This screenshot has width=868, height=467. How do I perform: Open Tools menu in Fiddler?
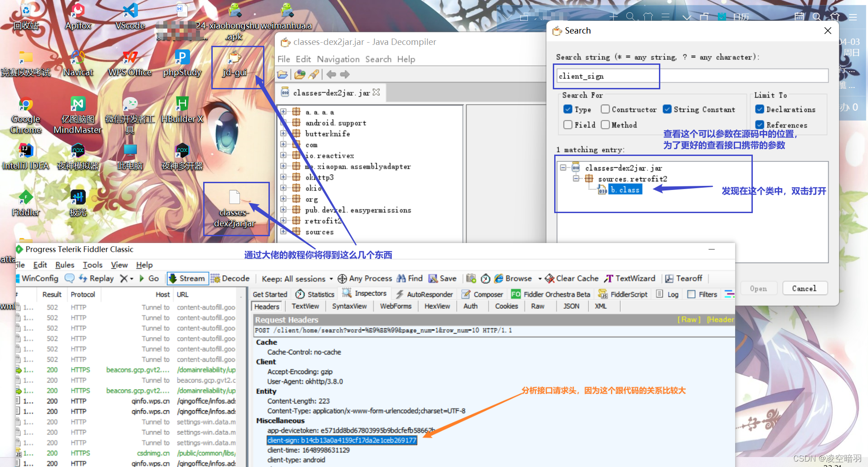point(93,265)
